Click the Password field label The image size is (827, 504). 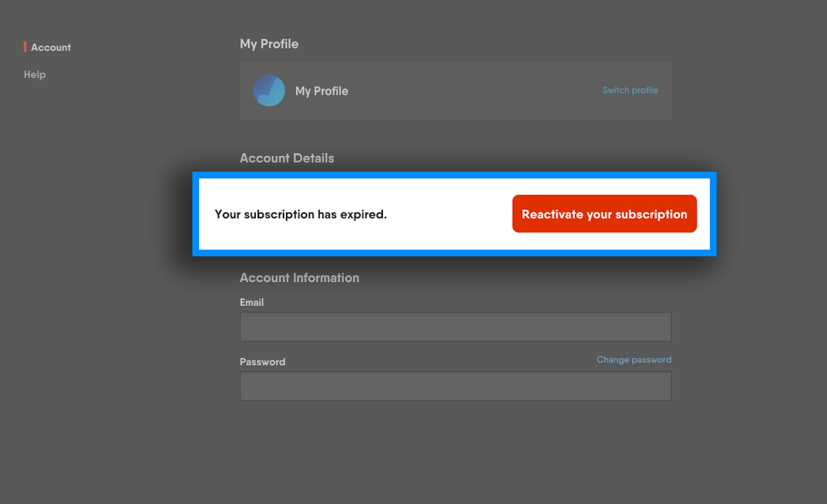point(262,362)
